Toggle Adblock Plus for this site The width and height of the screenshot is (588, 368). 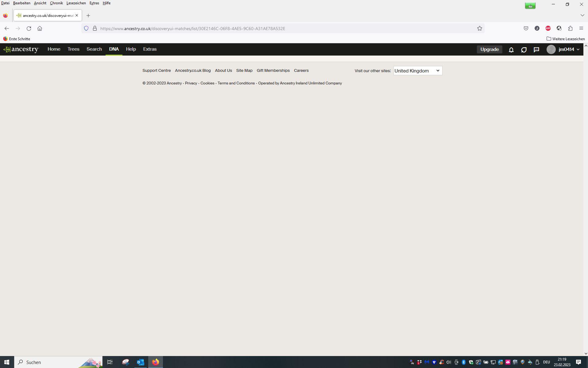(x=548, y=28)
